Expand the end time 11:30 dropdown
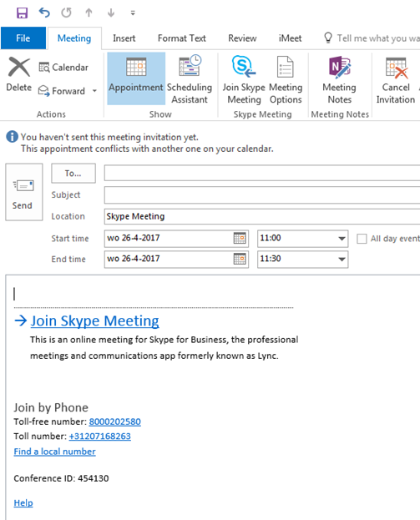Viewport: 420px width, 520px height. (x=342, y=259)
